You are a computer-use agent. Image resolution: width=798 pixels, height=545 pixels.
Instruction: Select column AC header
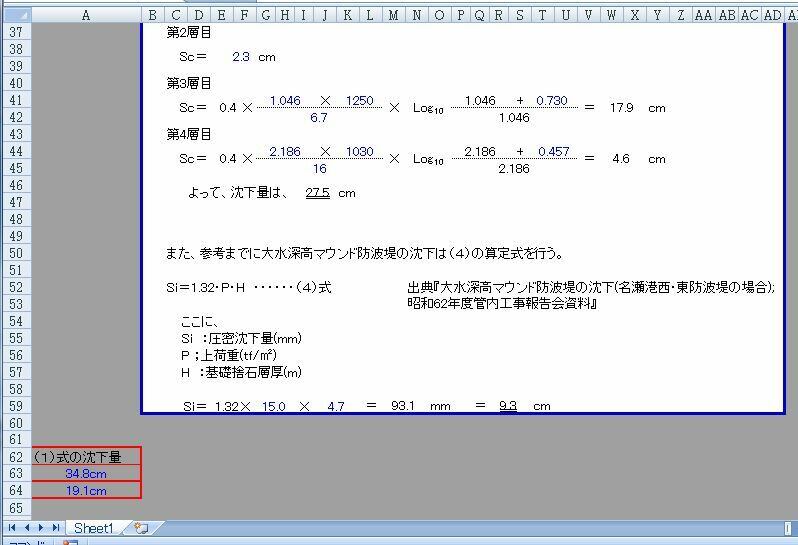pyautogui.click(x=749, y=15)
